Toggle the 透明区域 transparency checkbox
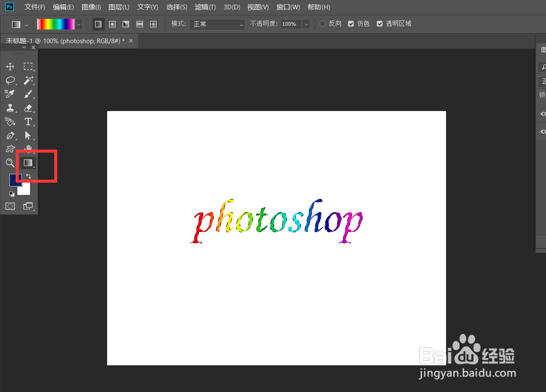The height and width of the screenshot is (392, 546). point(380,24)
